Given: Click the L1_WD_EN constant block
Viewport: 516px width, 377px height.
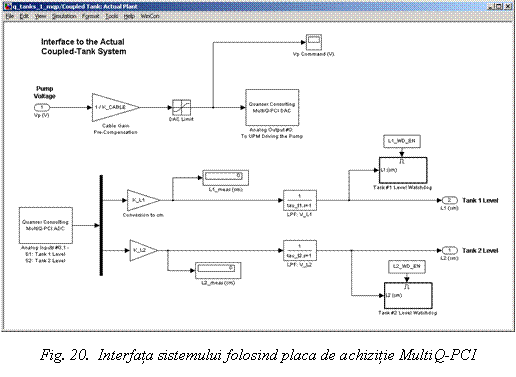Looking at the screenshot, I should coord(402,141).
